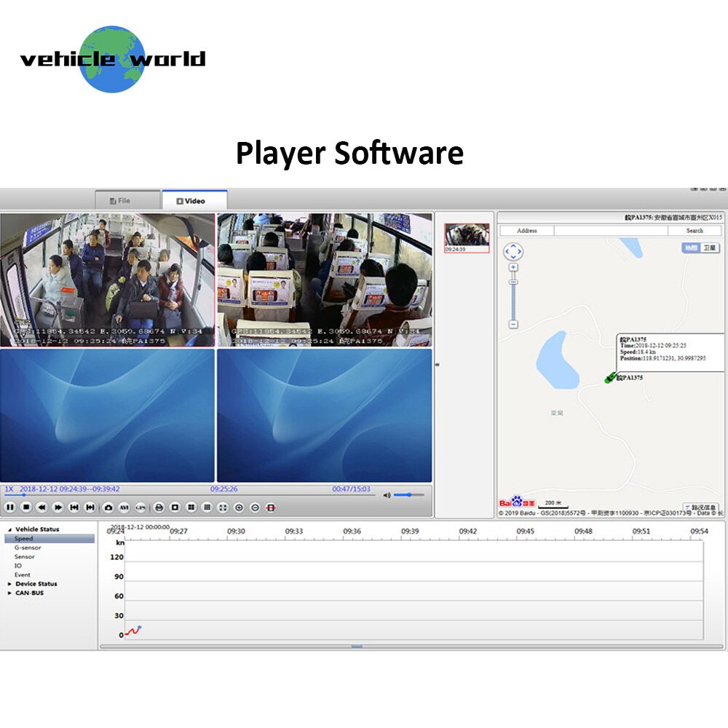Click the GPS toolbar icon
Screen dimensions: 728x728
(x=140, y=507)
